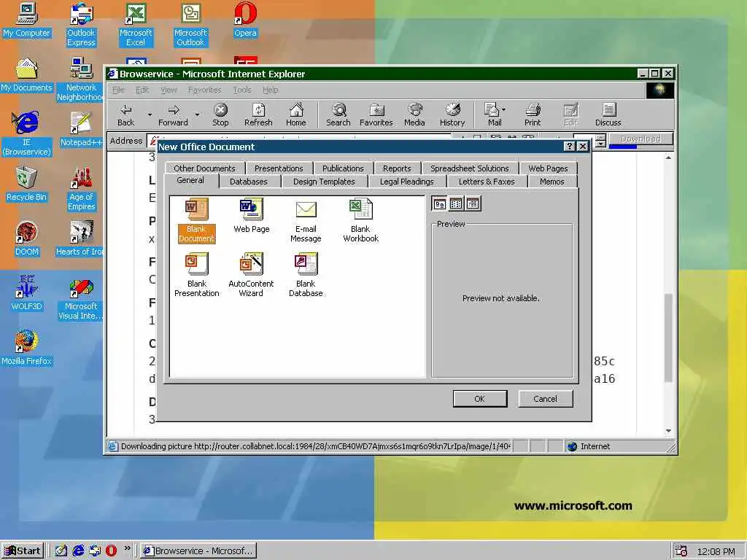The image size is (747, 560).
Task: Click the Browservice taskbar button
Action: (x=198, y=551)
